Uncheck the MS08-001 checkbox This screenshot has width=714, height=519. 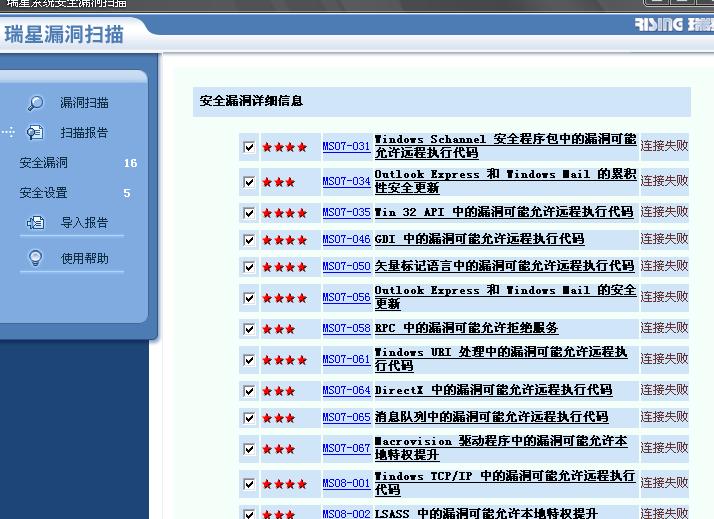pyautogui.click(x=249, y=484)
